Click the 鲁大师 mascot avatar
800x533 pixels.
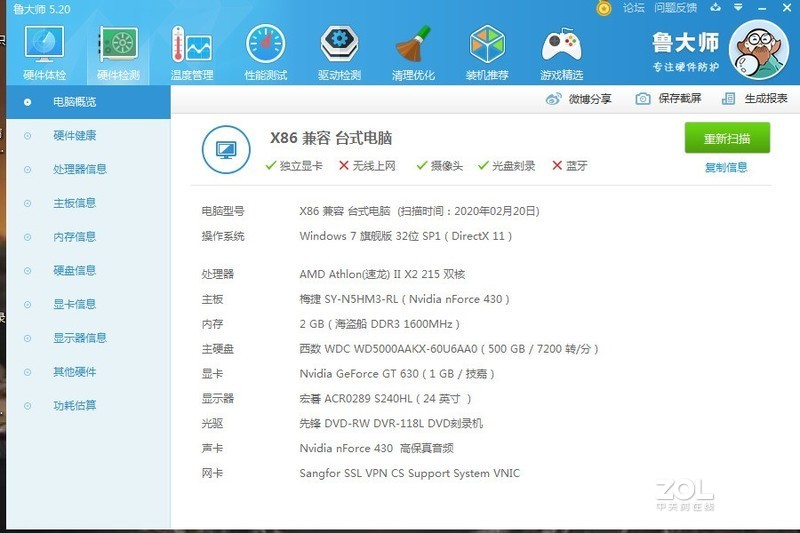(759, 50)
